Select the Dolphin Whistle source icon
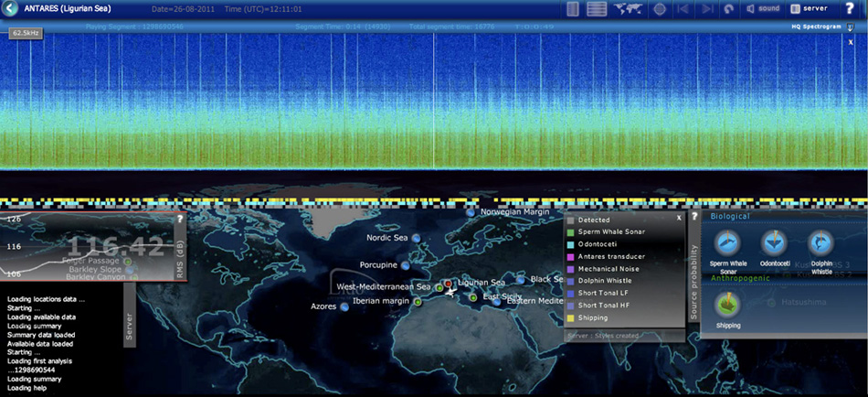 point(821,242)
